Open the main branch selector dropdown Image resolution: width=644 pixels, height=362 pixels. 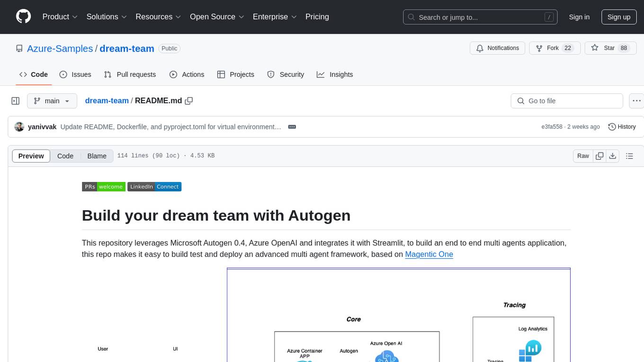[x=52, y=101]
